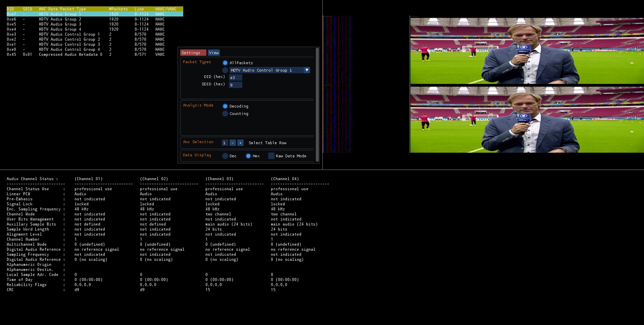The image size is (644, 325).
Task: Click the settings panel vertical scrollbar
Action: pyautogui.click(x=317, y=105)
